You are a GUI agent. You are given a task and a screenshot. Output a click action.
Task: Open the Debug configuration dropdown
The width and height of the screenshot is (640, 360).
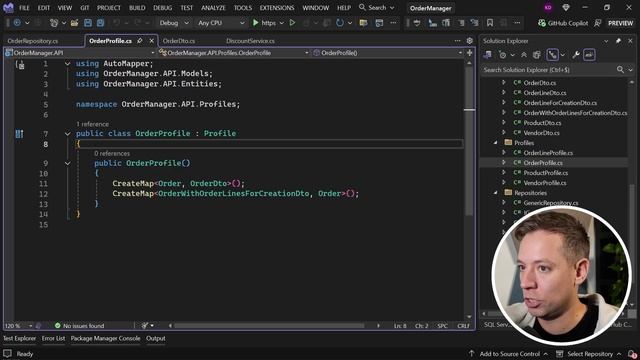[174, 23]
